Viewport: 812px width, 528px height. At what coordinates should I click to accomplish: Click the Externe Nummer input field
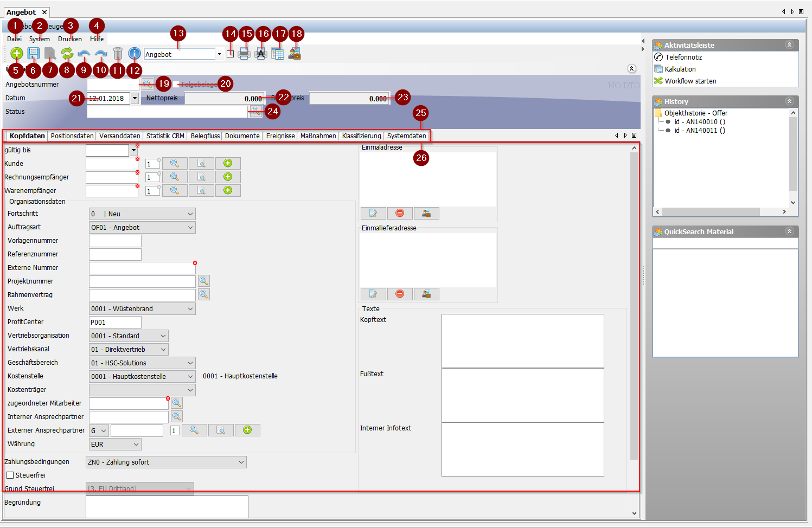(142, 268)
